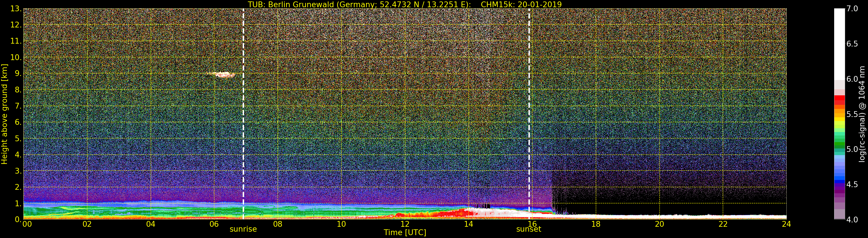Click the '6.0' colorbar tick value

[x=852, y=79]
